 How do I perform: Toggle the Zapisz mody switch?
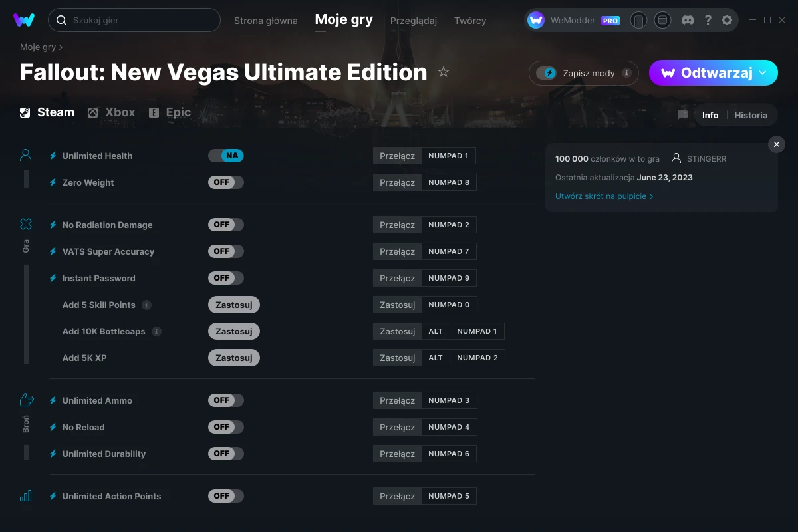point(547,73)
